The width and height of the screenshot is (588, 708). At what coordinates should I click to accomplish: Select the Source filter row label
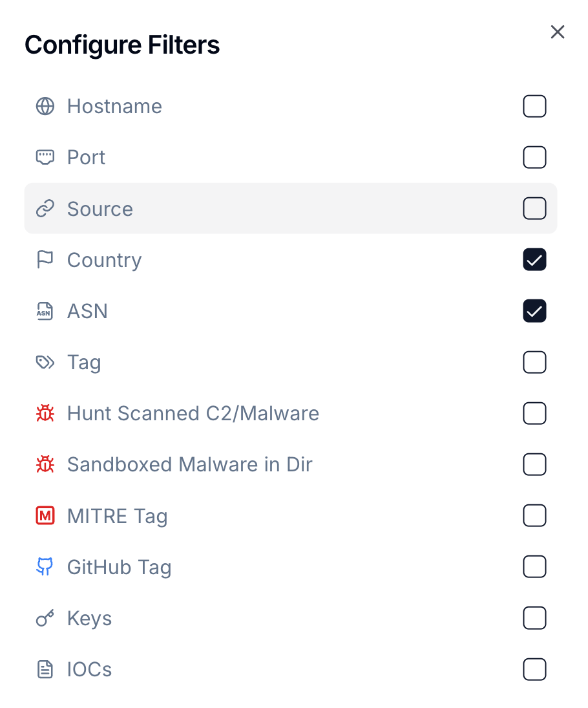tap(100, 209)
